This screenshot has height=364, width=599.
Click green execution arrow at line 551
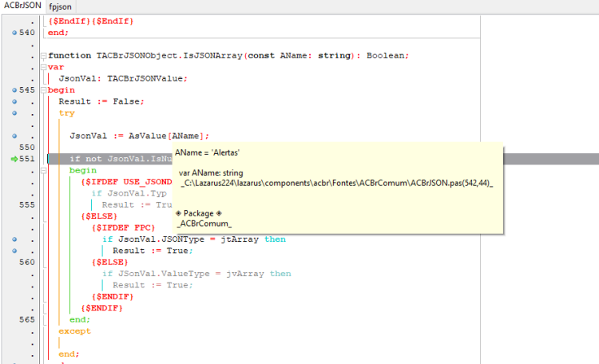14,159
